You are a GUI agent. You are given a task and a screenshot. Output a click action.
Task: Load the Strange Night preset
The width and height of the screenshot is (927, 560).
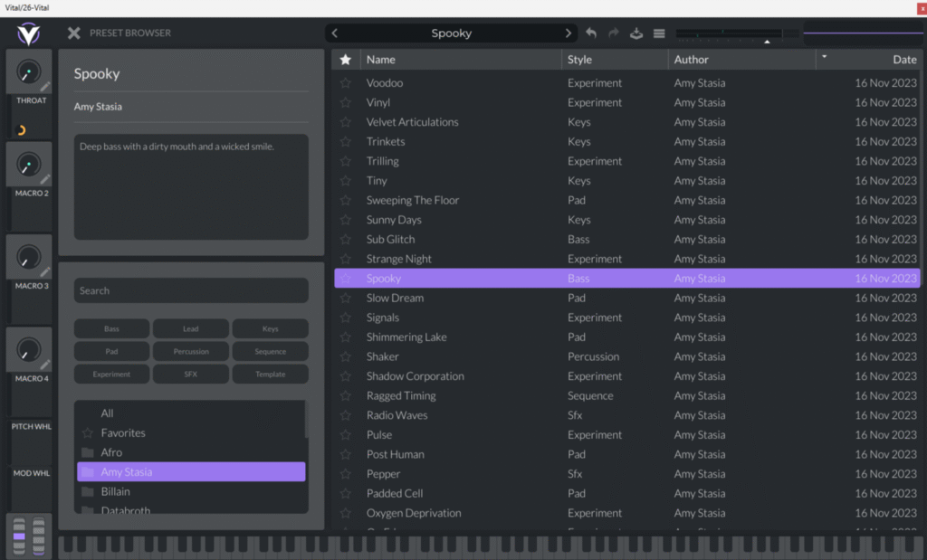626,259
